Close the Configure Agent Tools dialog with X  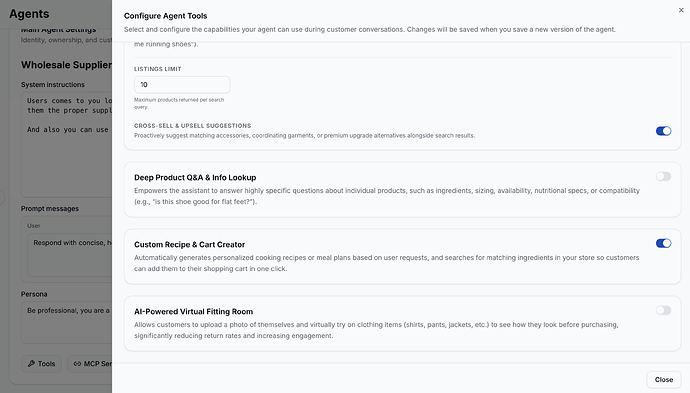(681, 10)
